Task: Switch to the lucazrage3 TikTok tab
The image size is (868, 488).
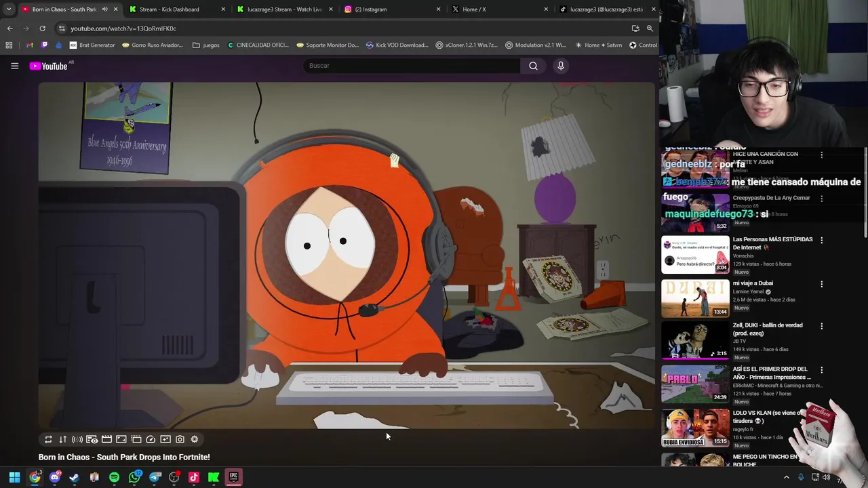Action: [x=606, y=9]
